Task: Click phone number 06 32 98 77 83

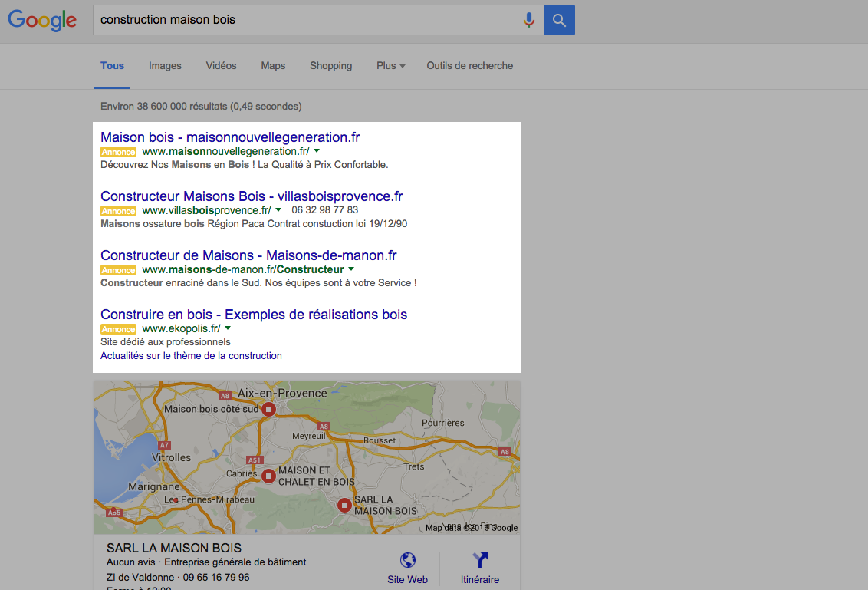Action: [325, 210]
